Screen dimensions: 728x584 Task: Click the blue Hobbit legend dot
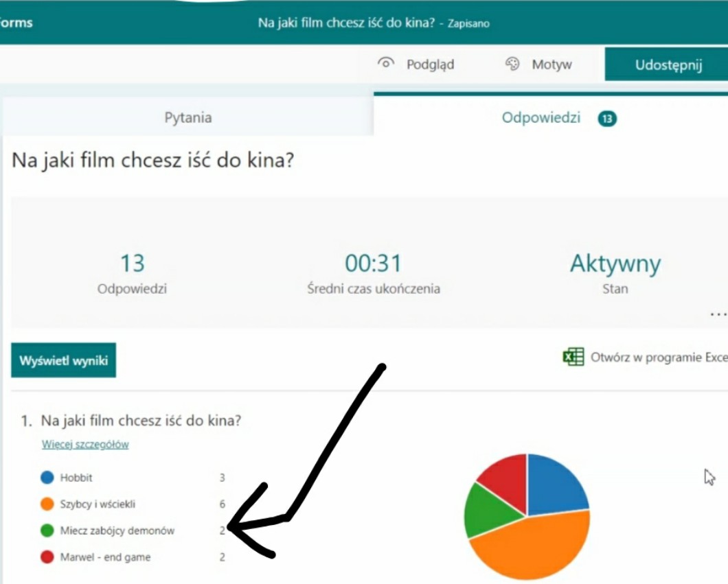[x=47, y=478]
